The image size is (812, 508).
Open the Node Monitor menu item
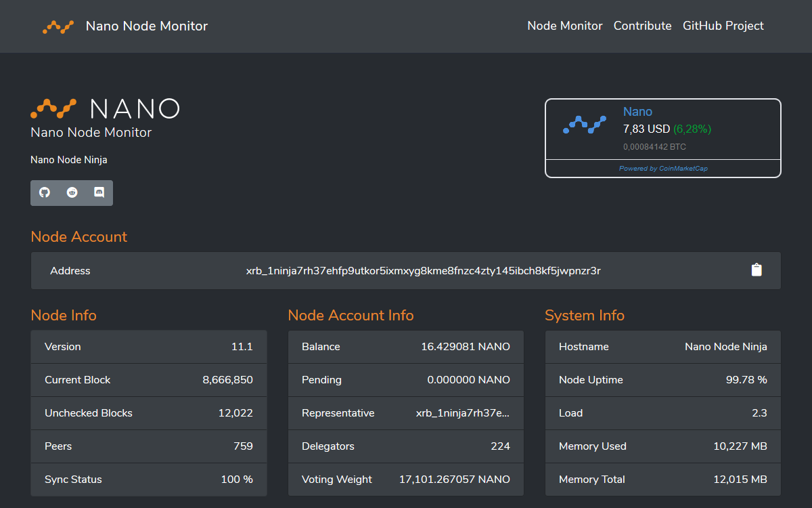(565, 26)
